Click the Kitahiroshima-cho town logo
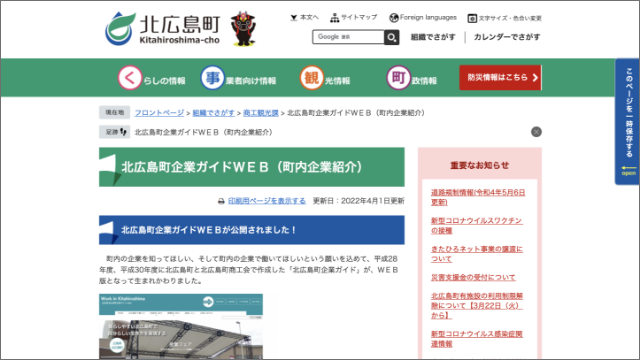 tap(162, 28)
